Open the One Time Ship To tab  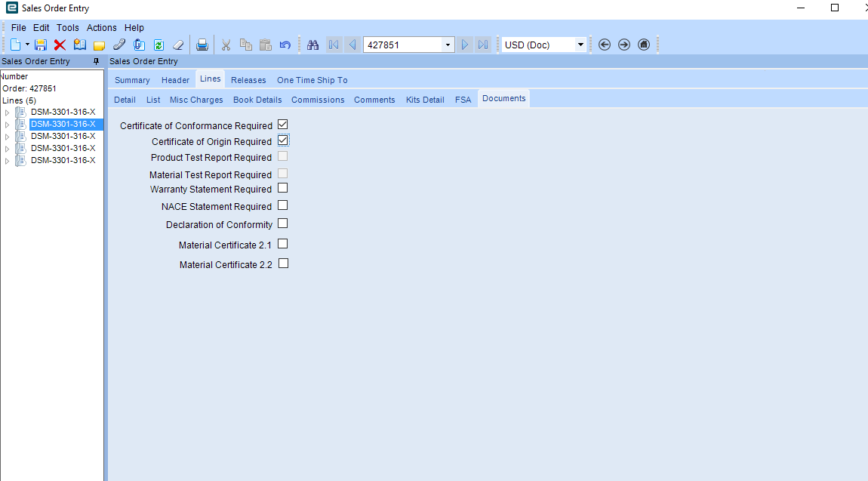click(312, 80)
